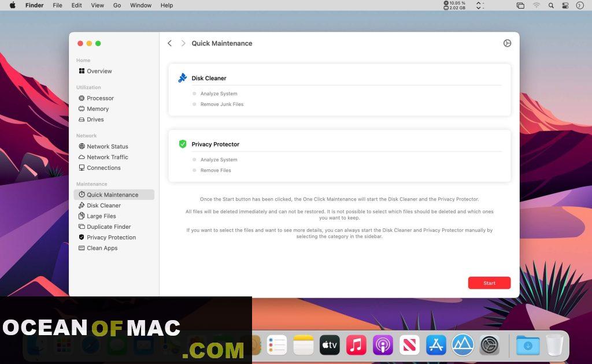Open the Edit menu
Screen dimensions: 592x364
(x=77, y=5)
